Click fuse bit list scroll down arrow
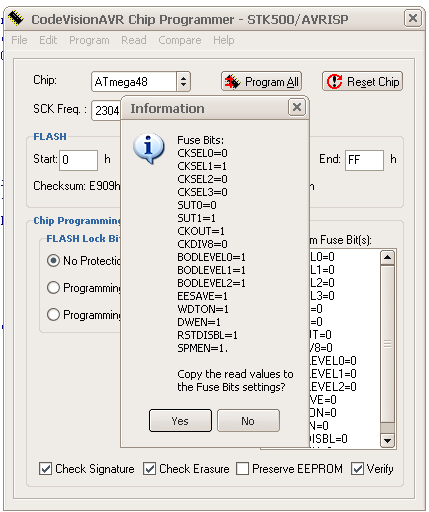 pyautogui.click(x=387, y=440)
